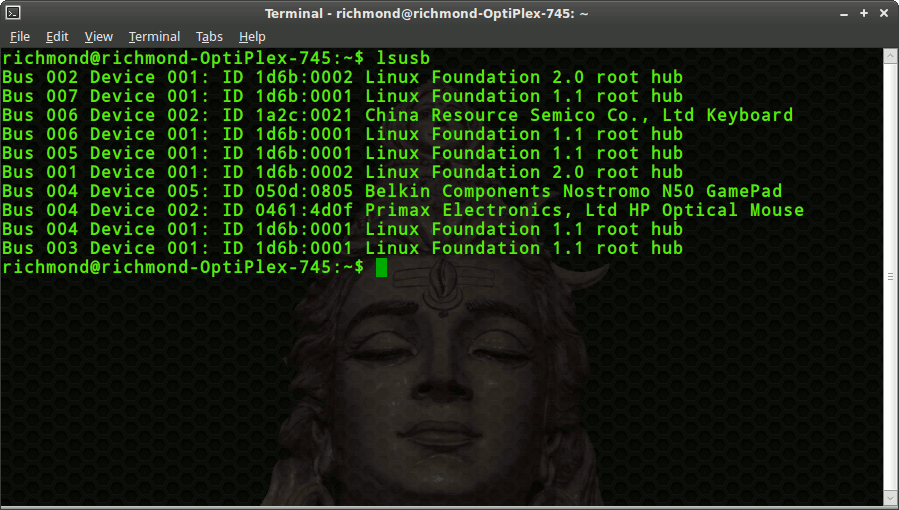Screen dimensions: 899x510
Task: Click the terminal icon in the title bar
Action: tap(13, 13)
